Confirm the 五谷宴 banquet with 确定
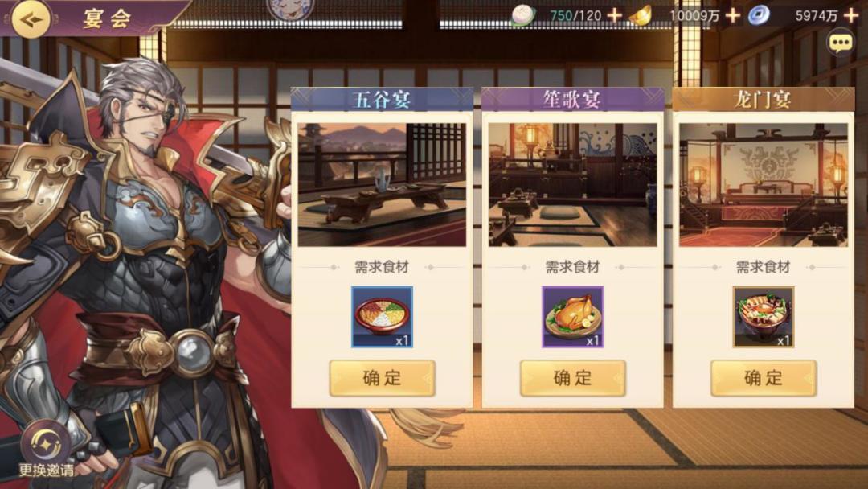The width and height of the screenshot is (868, 489). tap(382, 378)
